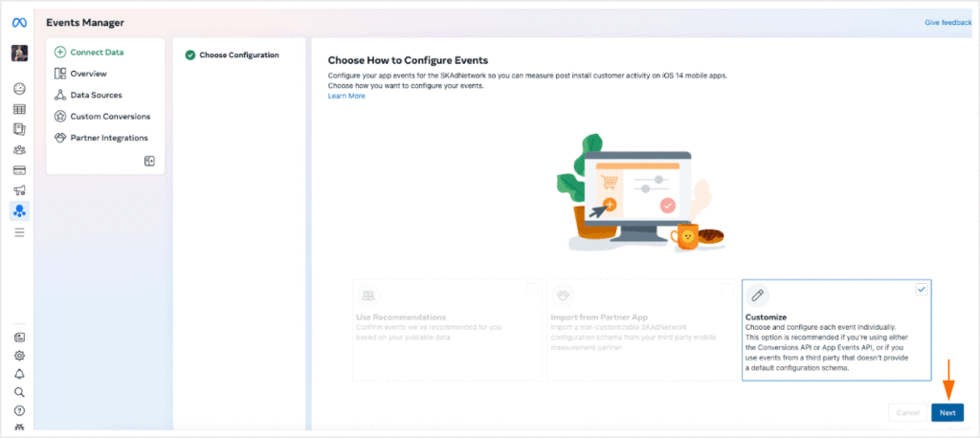Go to Partner Integrations
Image resolution: width=980 pixels, height=438 pixels.
[101, 138]
